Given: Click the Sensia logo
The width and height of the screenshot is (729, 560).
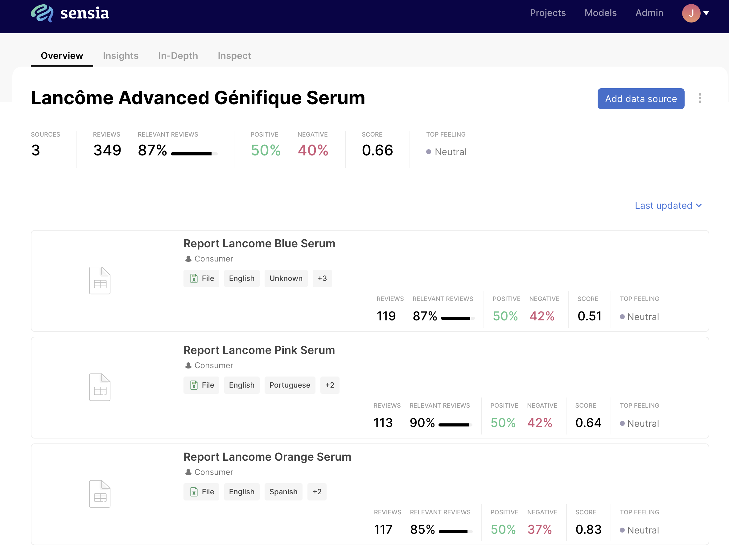Looking at the screenshot, I should click(x=70, y=13).
